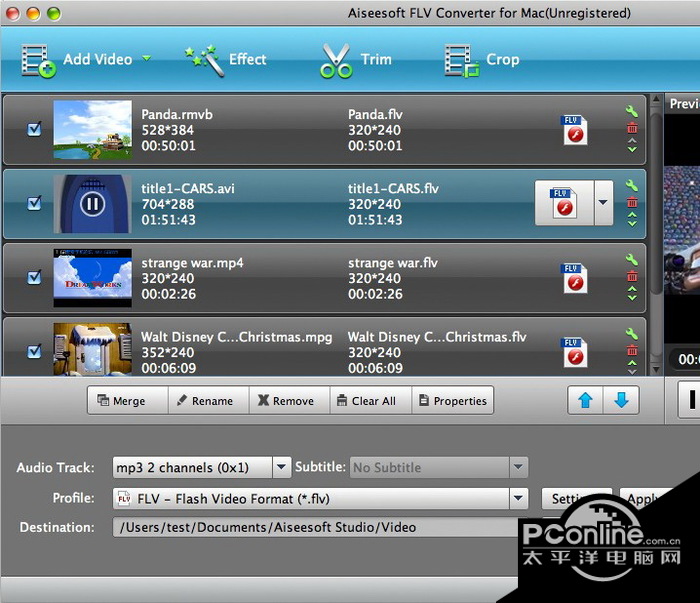
Task: Pause preview on title1-CARS thumbnail
Action: (92, 204)
